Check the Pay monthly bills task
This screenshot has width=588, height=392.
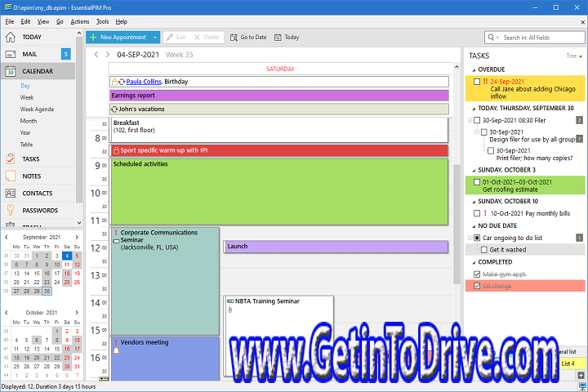coord(477,213)
